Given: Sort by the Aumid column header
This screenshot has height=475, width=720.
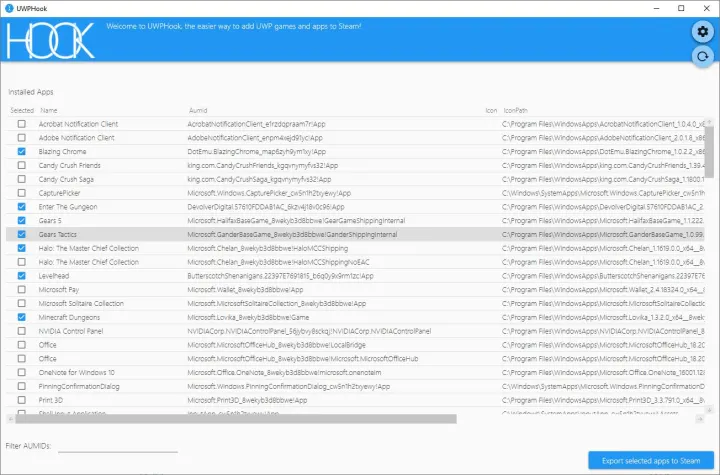Looking at the screenshot, I should [198, 110].
